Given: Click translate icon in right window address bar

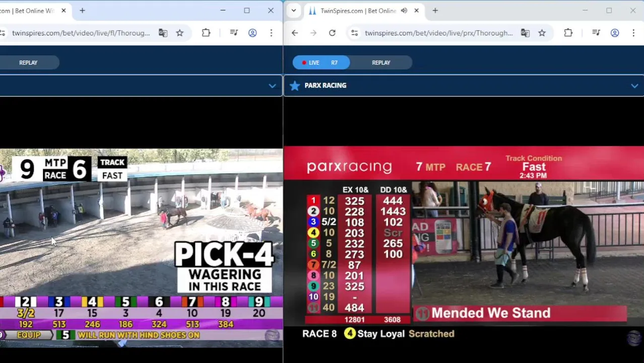Looking at the screenshot, I should point(525,33).
